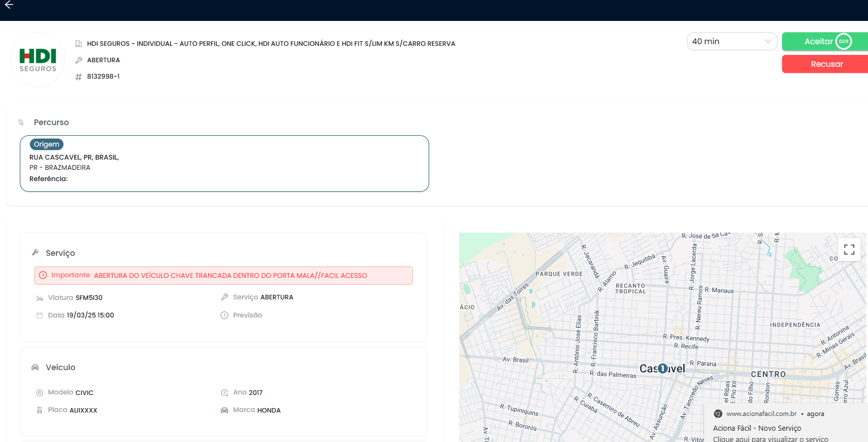Click RECANTO TROPICAL label on the map
Image resolution: width=868 pixels, height=442 pixels.
(631, 289)
